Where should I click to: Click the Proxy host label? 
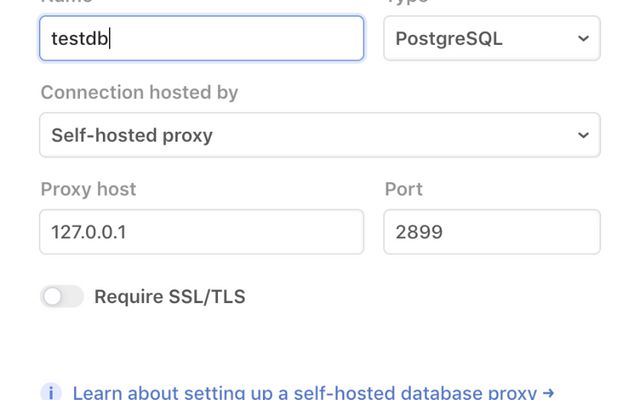pos(88,189)
